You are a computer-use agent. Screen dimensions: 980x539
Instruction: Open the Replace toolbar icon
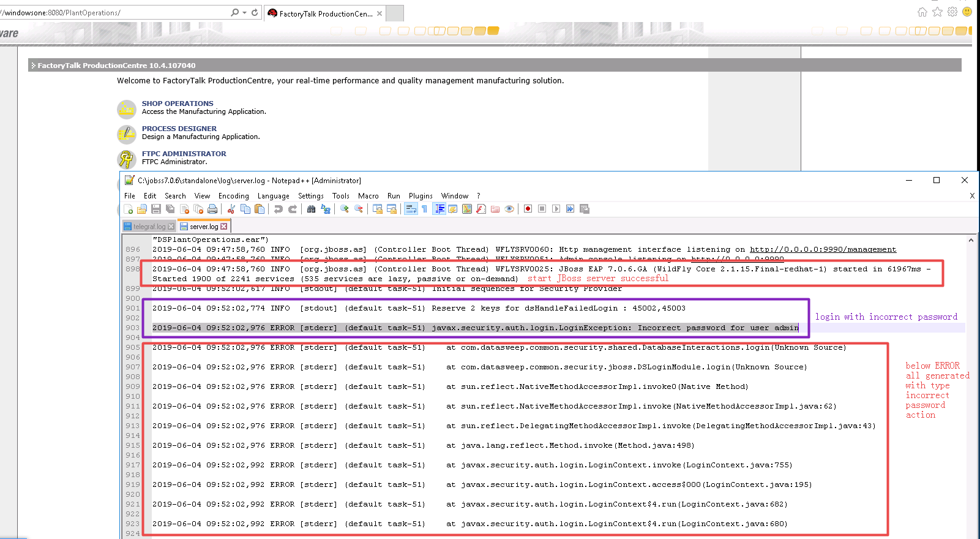326,209
